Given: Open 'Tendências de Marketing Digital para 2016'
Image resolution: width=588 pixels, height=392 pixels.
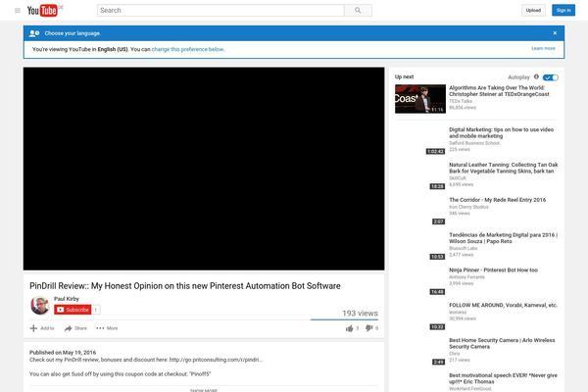Looking at the screenshot, I should point(504,238).
